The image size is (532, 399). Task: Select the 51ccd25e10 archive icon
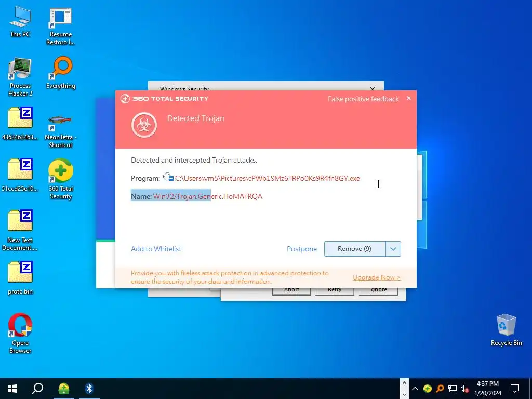click(x=20, y=175)
